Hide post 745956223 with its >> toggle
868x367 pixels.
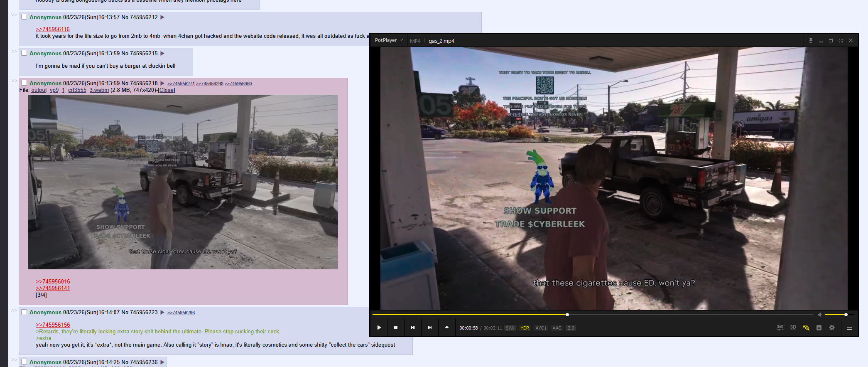(x=14, y=310)
